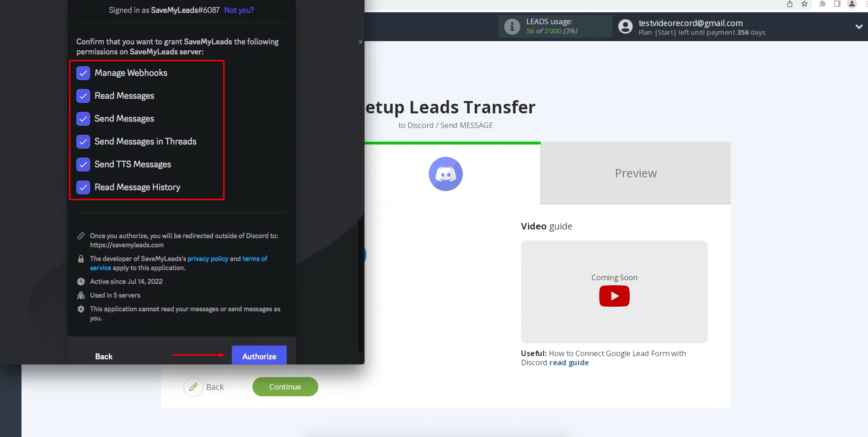The height and width of the screenshot is (437, 868).
Task: Click the pencil edit icon
Action: pos(193,387)
